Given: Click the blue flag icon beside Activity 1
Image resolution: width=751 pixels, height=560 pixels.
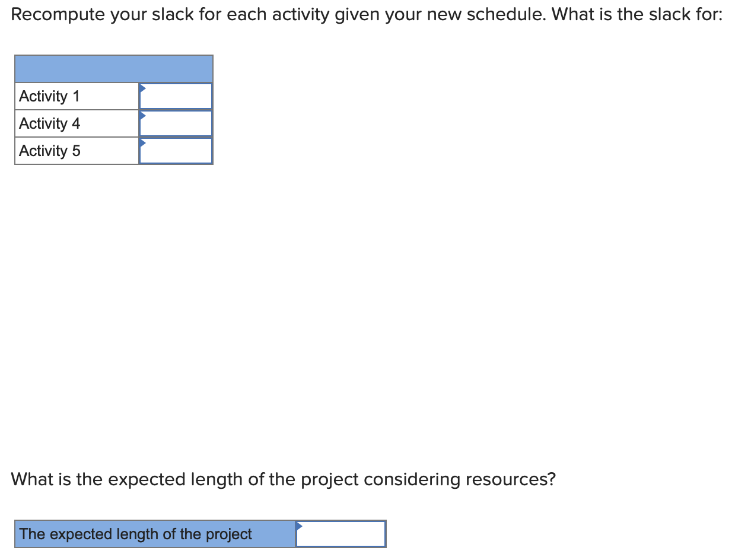Looking at the screenshot, I should (x=142, y=88).
